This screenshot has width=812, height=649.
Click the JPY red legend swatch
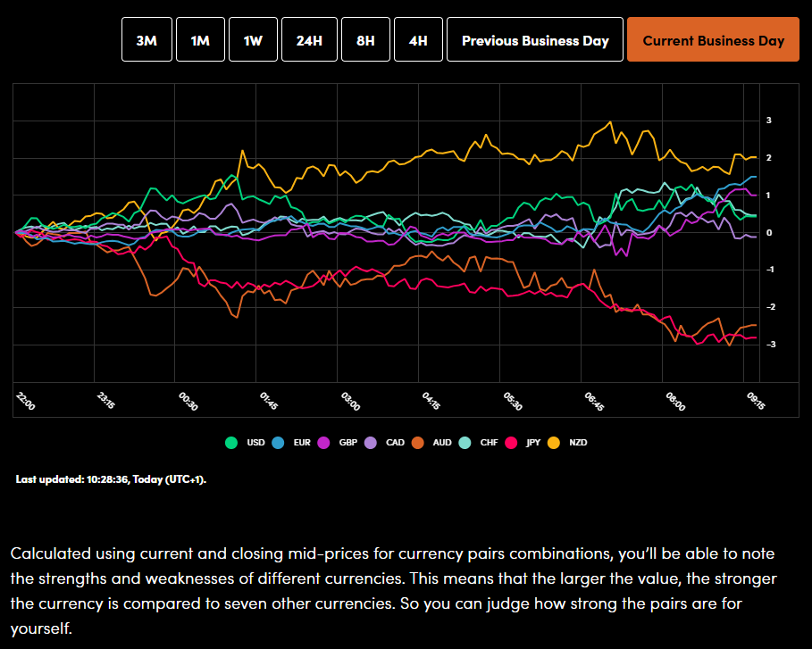(513, 442)
